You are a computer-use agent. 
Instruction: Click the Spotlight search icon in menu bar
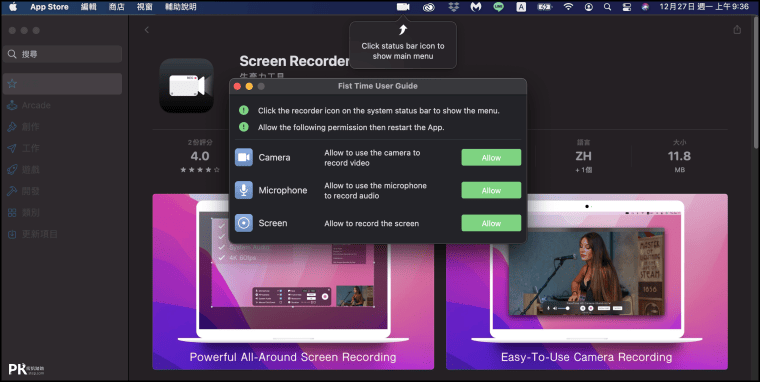click(x=607, y=7)
